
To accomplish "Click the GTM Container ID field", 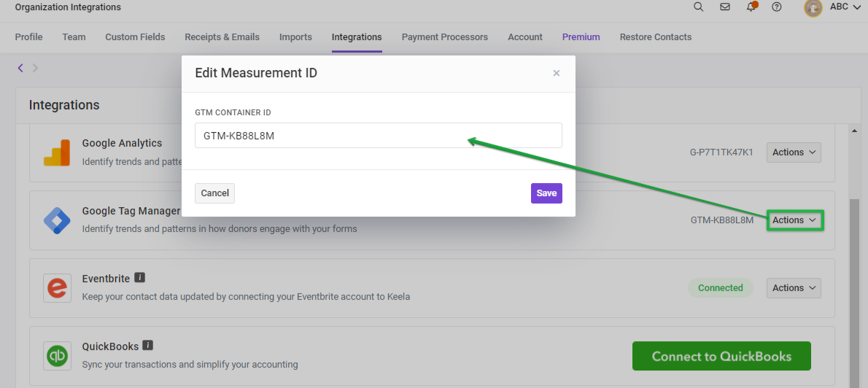I will point(379,135).
